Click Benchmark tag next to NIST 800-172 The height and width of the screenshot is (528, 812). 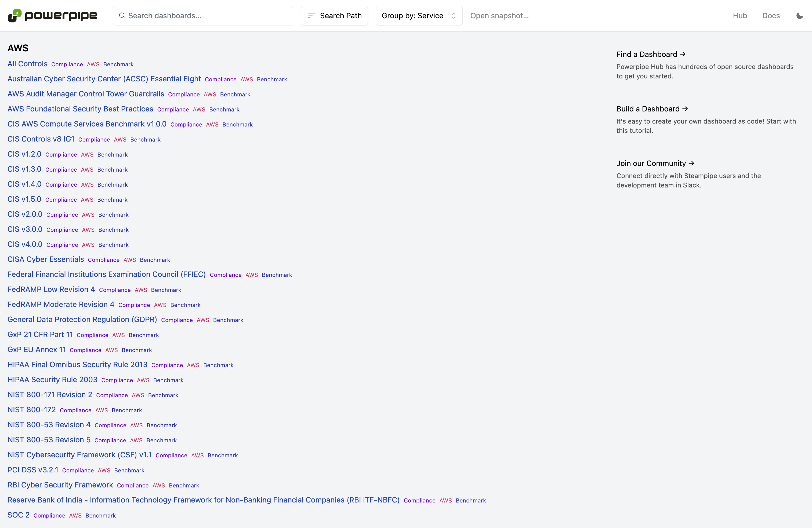click(x=126, y=410)
